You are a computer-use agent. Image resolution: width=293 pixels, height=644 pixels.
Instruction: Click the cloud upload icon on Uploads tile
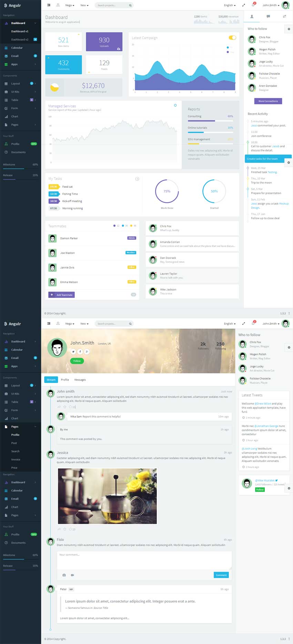pyautogui.click(x=119, y=49)
